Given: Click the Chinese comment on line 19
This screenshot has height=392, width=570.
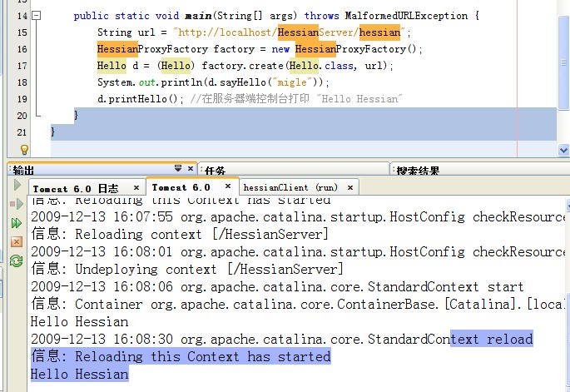Looking at the screenshot, I should click(296, 99).
